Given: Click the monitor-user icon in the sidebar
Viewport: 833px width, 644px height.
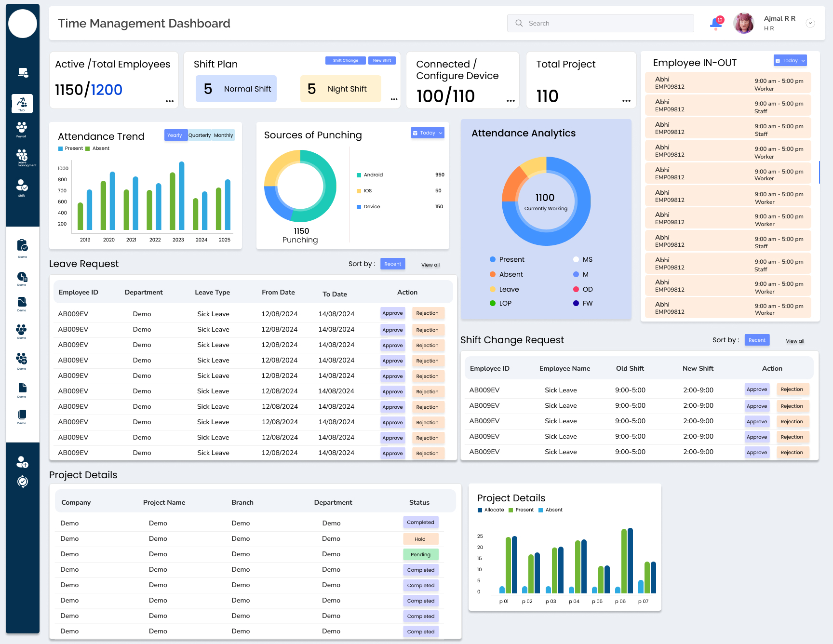Looking at the screenshot, I should pos(23,73).
